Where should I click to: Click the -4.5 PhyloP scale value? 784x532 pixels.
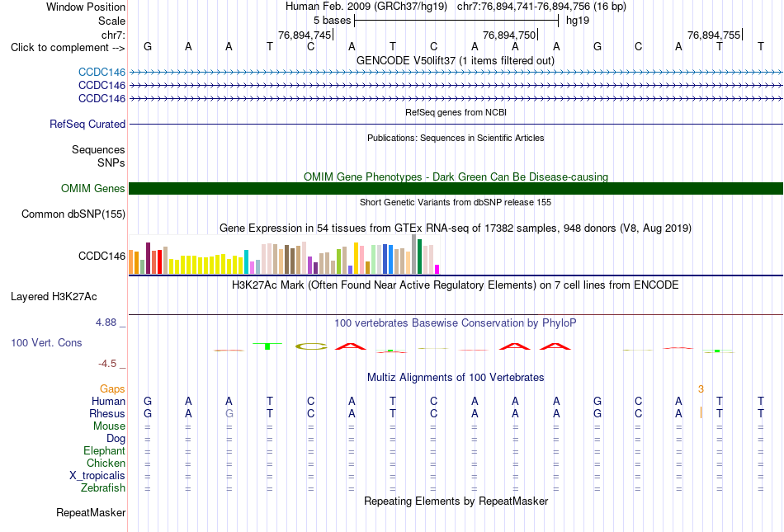107,364
